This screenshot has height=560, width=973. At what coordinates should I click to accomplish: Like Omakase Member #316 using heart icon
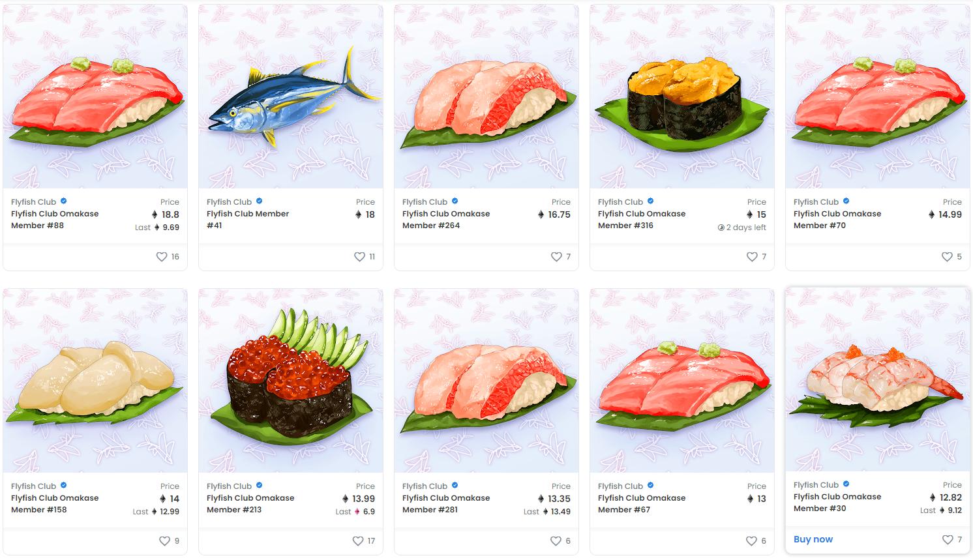pyautogui.click(x=752, y=257)
